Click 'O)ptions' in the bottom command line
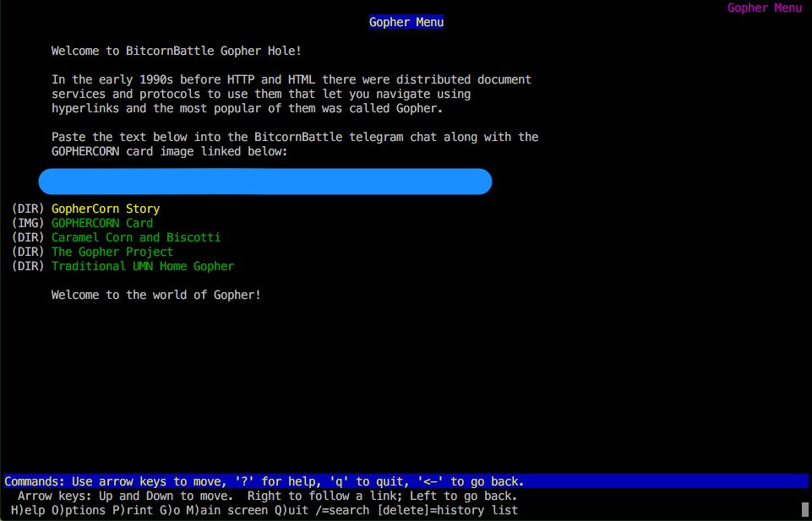 [x=79, y=510]
